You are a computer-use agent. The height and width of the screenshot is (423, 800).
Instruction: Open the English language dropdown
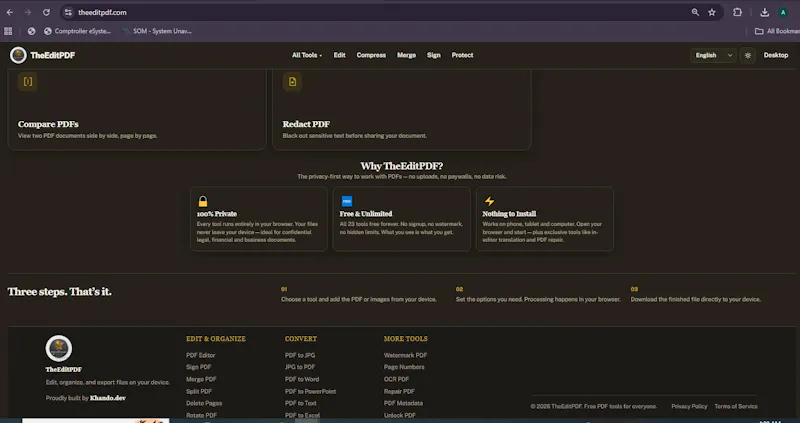click(713, 55)
